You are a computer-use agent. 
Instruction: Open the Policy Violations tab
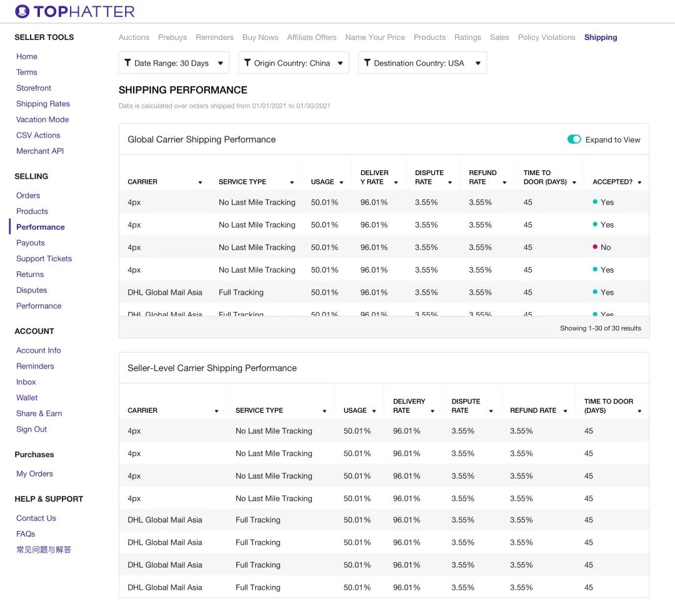(546, 38)
